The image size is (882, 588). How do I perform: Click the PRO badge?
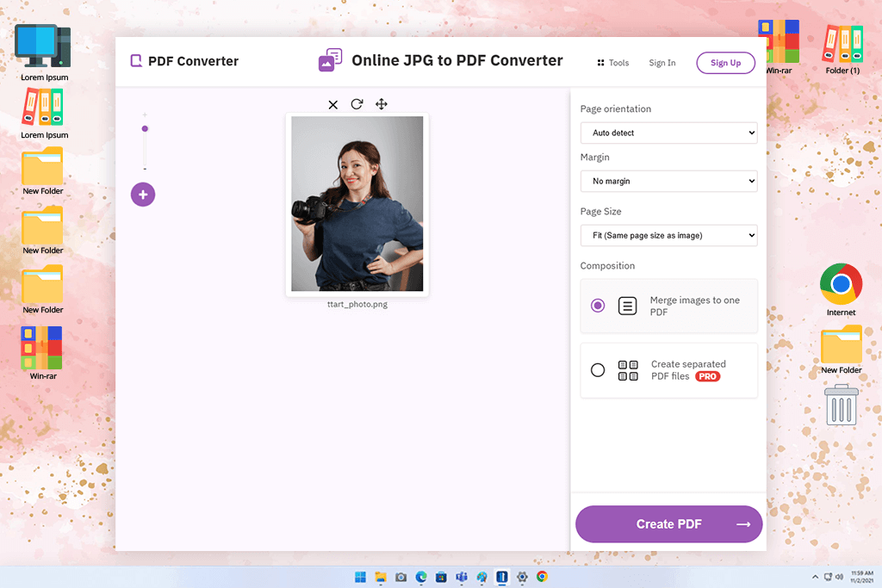tap(708, 376)
